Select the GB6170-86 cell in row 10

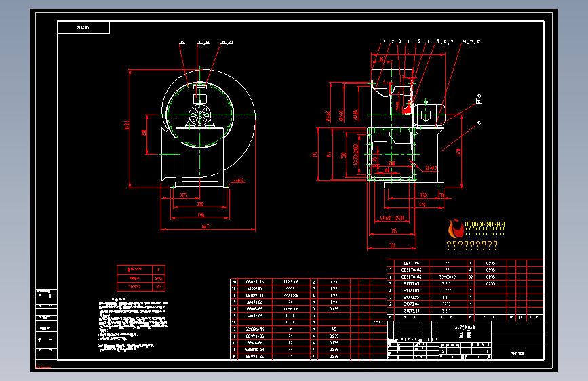[x=255, y=350]
